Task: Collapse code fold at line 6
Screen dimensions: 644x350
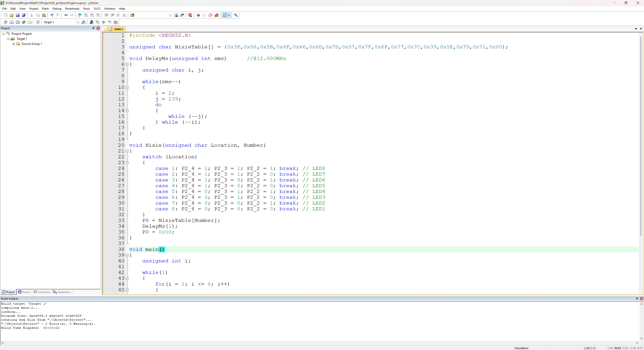Action: click(x=127, y=64)
